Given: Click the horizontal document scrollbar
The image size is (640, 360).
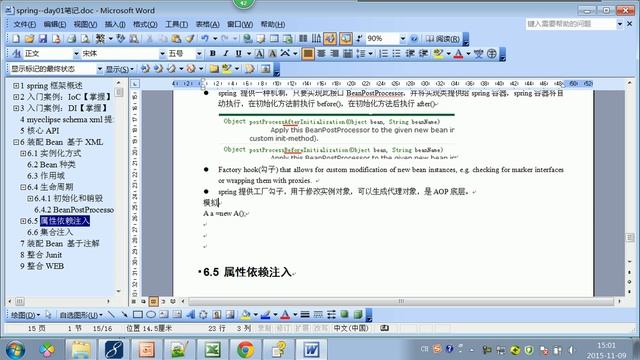Looking at the screenshot, I should [x=401, y=301].
